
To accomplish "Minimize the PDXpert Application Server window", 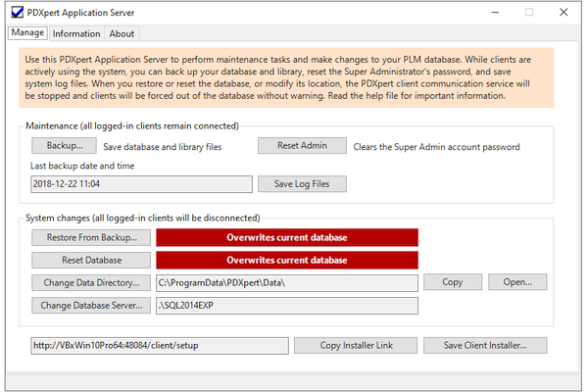I will pos(495,13).
